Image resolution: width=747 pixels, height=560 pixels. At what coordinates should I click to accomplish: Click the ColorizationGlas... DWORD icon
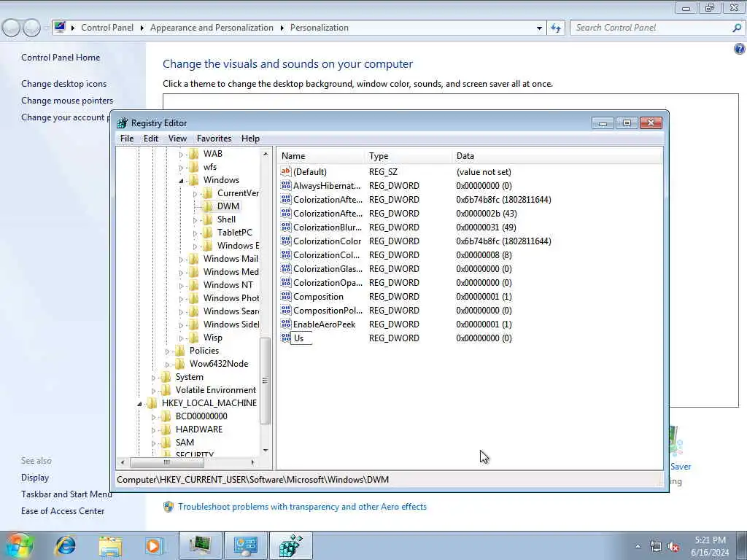coord(286,268)
